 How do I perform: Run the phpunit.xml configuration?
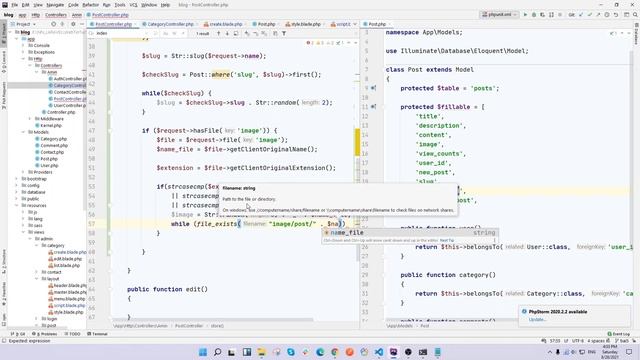[525, 15]
